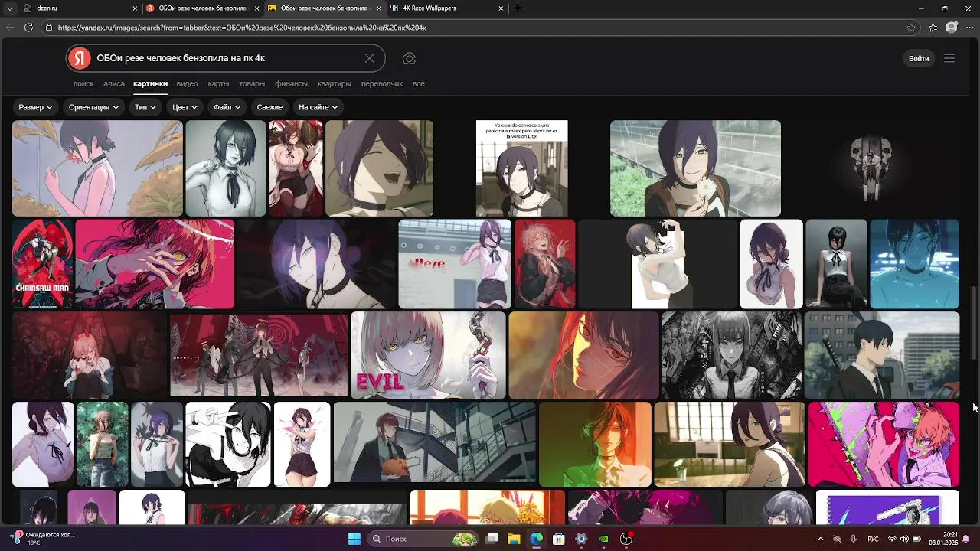
Task: Open the tab actions menu button
Action: click(10, 8)
